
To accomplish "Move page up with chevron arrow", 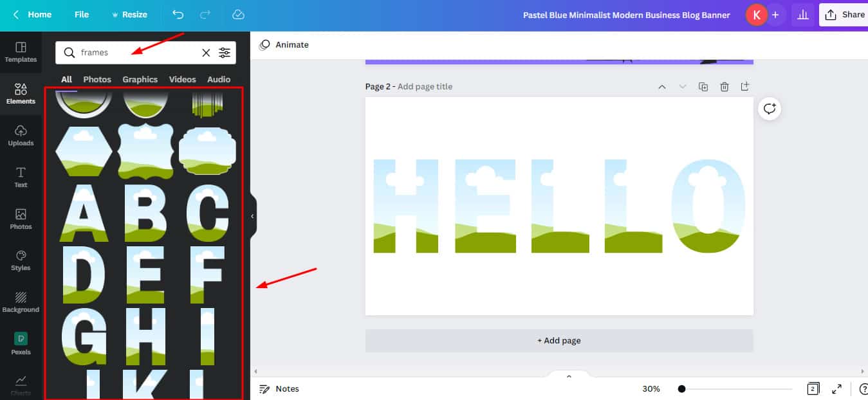I will point(661,87).
